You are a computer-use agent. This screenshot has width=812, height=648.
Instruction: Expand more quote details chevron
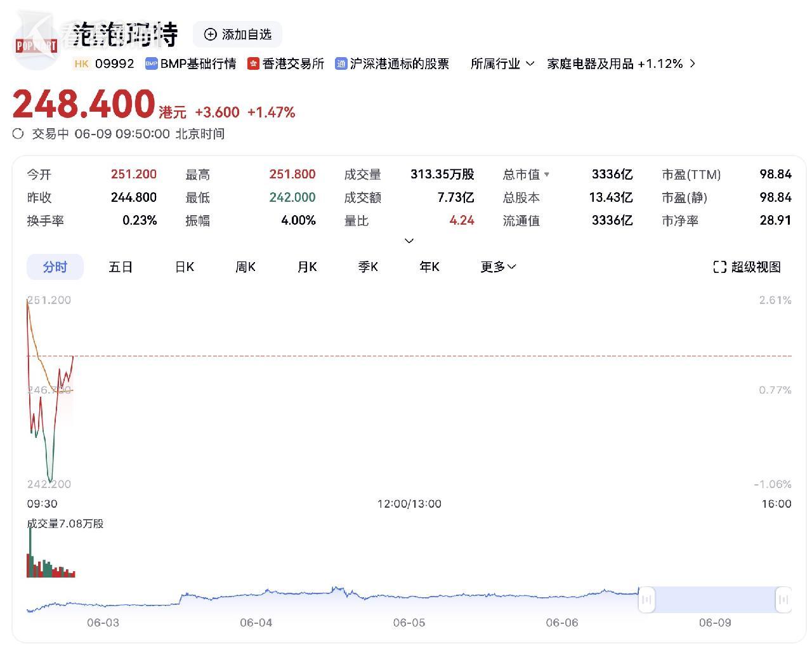(409, 241)
